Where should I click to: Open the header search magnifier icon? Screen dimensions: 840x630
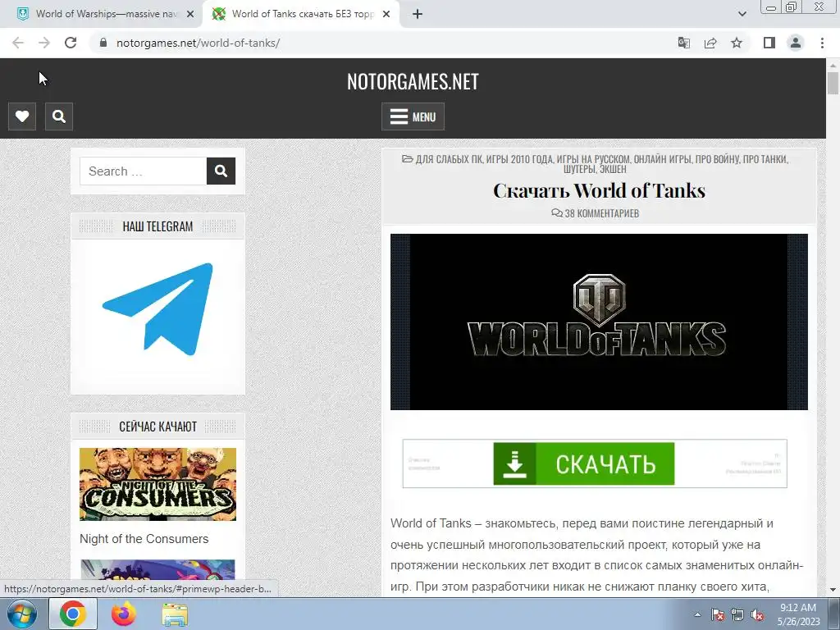[x=59, y=116]
